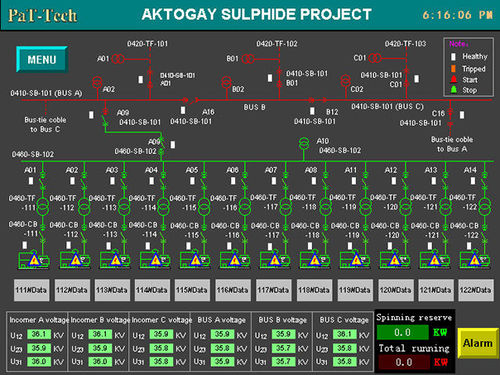
Task: Click the A02 voltage transformer symbol
Action: (x=97, y=82)
